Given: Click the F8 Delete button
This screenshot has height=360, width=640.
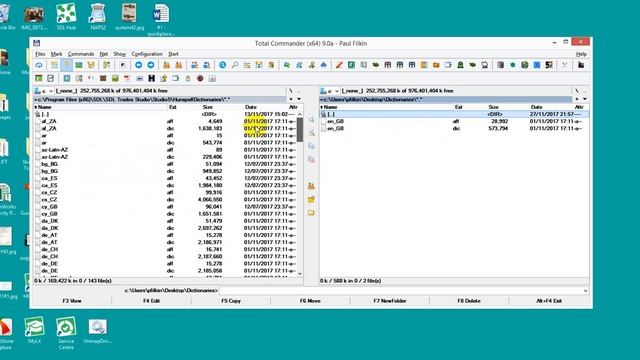Looking at the screenshot, I should click(469, 301).
